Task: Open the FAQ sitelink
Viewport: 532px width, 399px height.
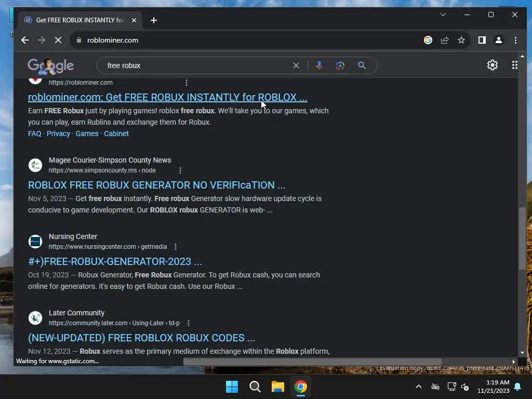Action: [x=35, y=134]
